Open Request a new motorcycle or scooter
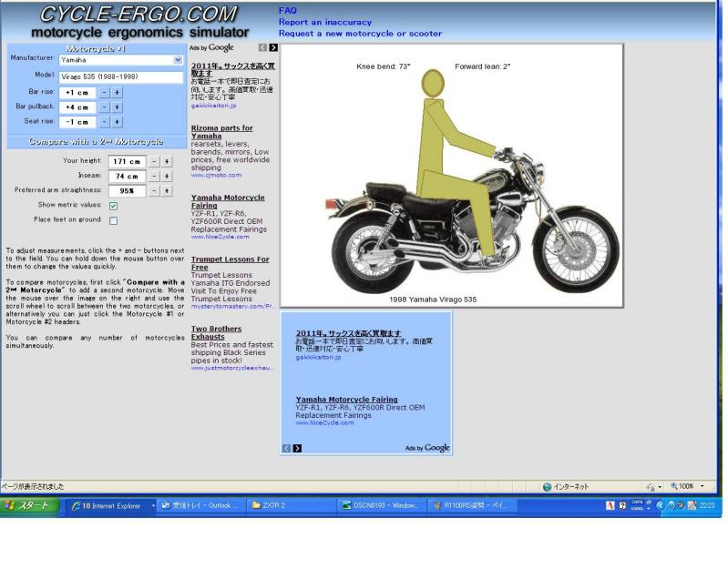The width and height of the screenshot is (728, 579). click(360, 34)
